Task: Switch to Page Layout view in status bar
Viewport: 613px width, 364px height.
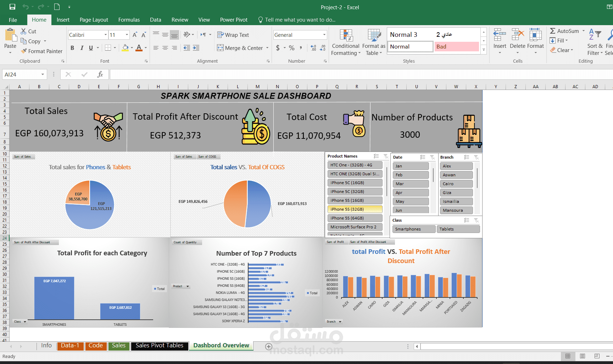Action: [x=583, y=356]
